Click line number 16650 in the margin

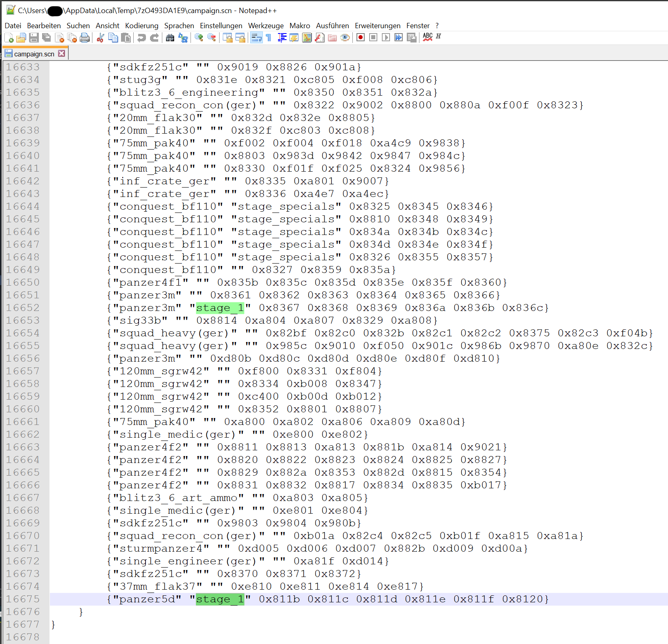click(x=23, y=282)
